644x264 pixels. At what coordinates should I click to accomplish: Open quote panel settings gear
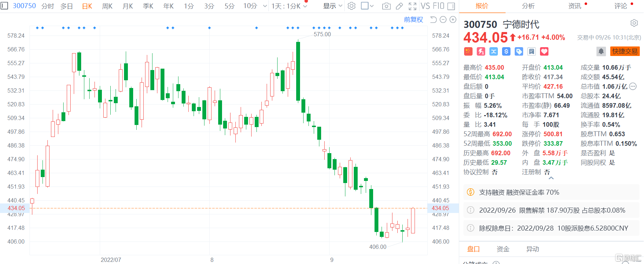point(634,23)
